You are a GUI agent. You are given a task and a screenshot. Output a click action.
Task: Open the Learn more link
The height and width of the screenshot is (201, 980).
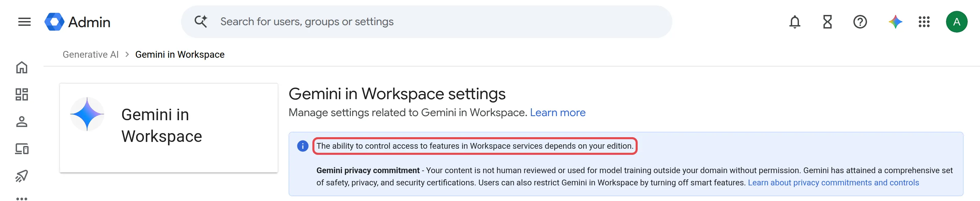[x=558, y=113]
